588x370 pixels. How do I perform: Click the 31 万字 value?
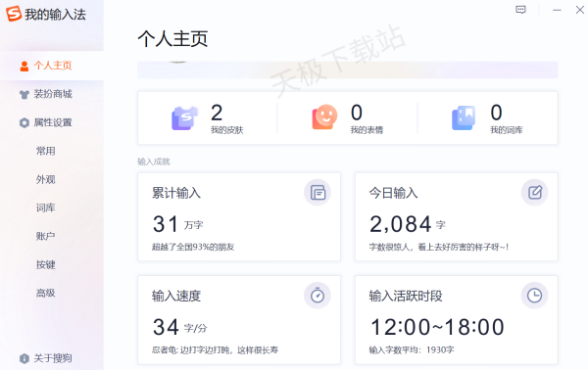[178, 224]
